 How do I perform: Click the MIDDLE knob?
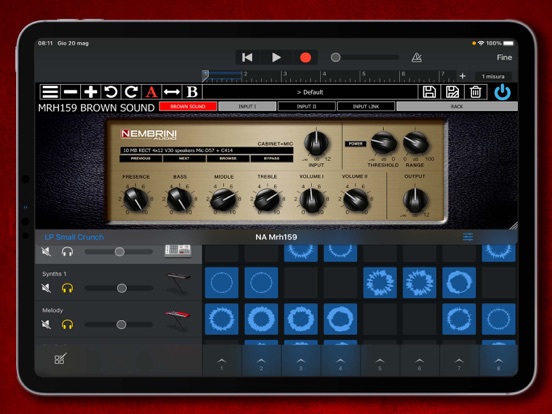pyautogui.click(x=224, y=199)
